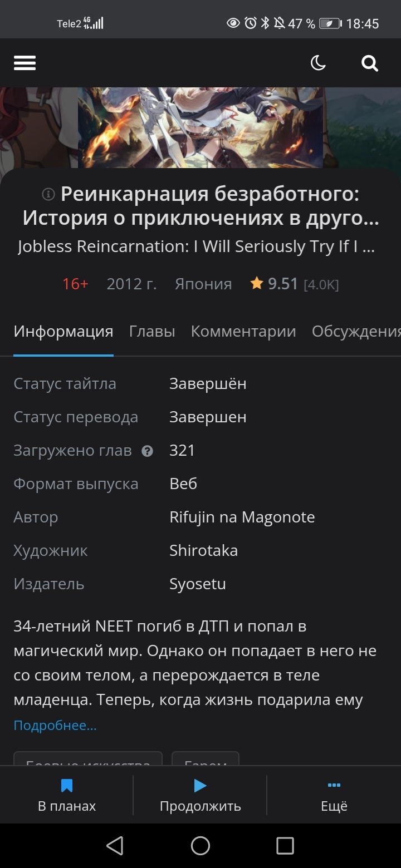This screenshot has width=401, height=868.
Task: Open publisher Syosetu link
Action: point(198,584)
